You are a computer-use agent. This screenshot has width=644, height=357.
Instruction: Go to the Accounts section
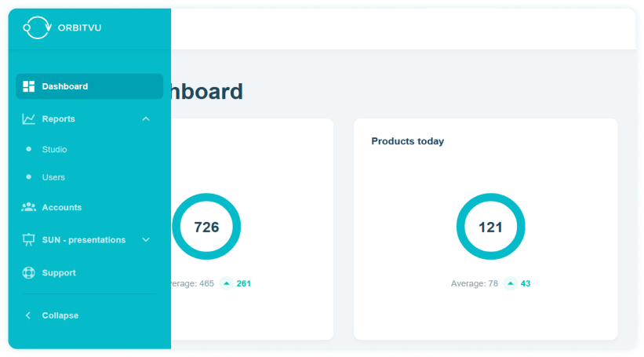[62, 207]
